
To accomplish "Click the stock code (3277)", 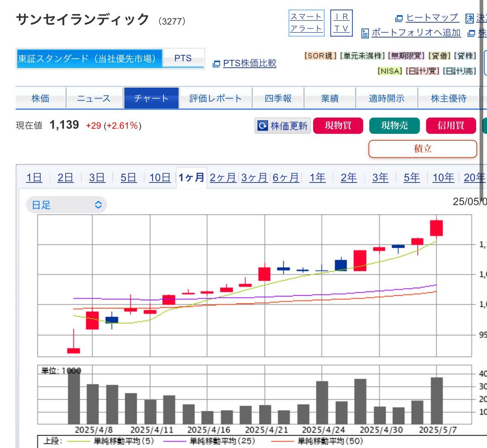I will click(x=172, y=21).
